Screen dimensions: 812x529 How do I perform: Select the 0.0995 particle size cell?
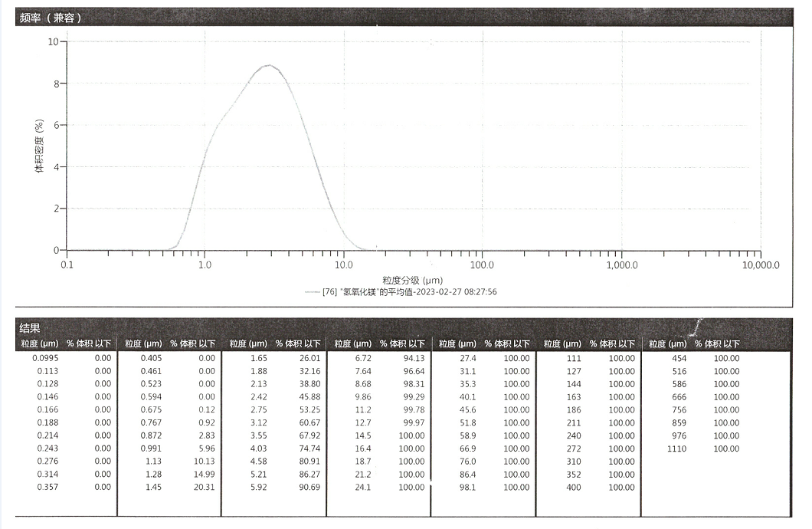coord(45,358)
